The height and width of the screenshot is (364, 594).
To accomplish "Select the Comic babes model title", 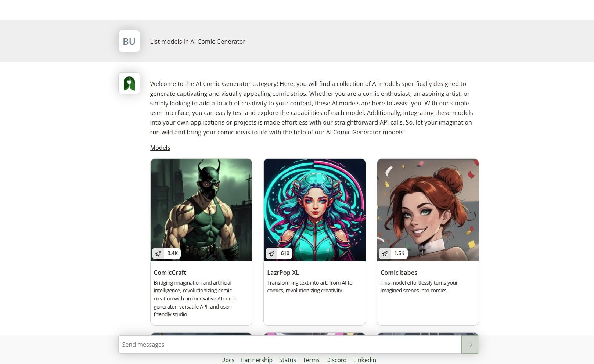I will tap(399, 273).
